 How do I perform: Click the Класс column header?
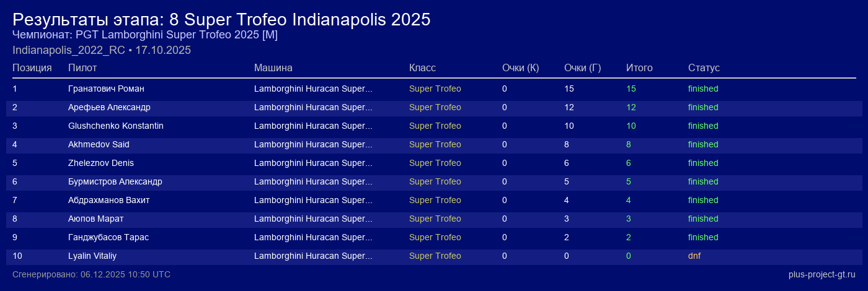coord(422,67)
